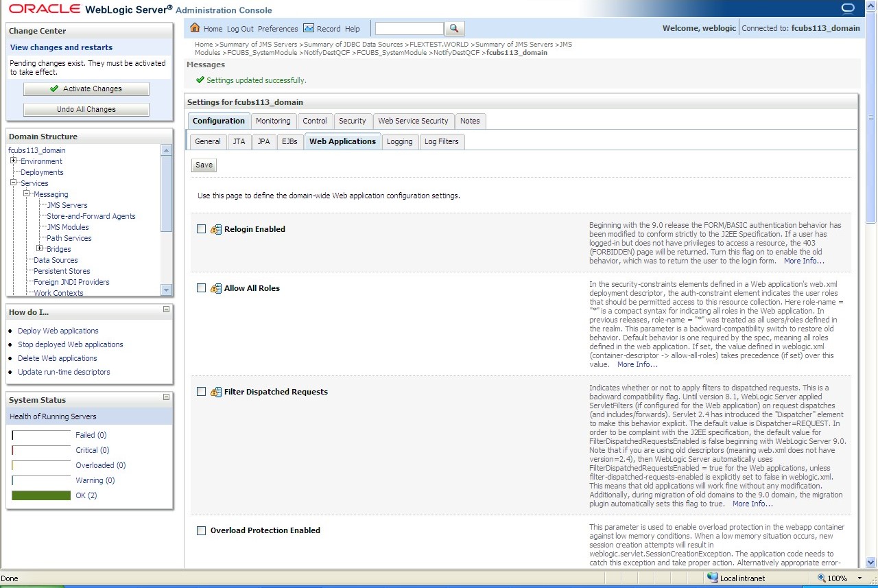Click warning icon beside Filter Dispatched Requests
The image size is (878, 588).
[216, 392]
